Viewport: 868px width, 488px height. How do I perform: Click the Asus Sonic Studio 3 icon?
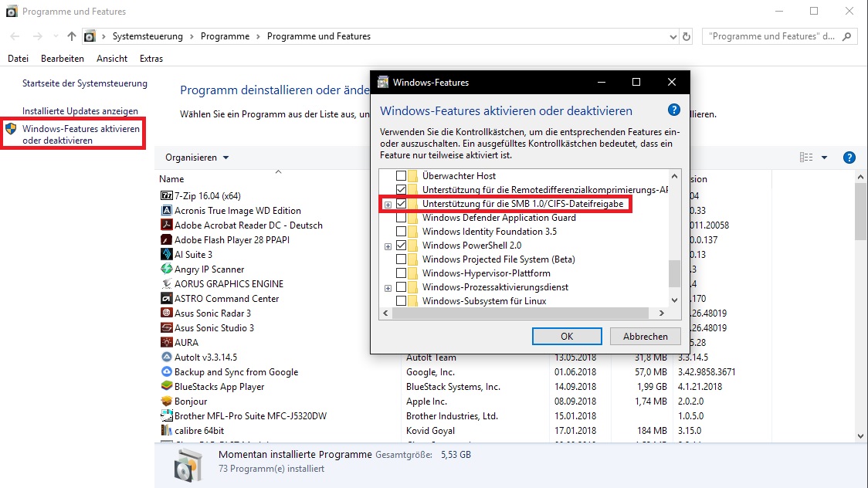point(166,327)
